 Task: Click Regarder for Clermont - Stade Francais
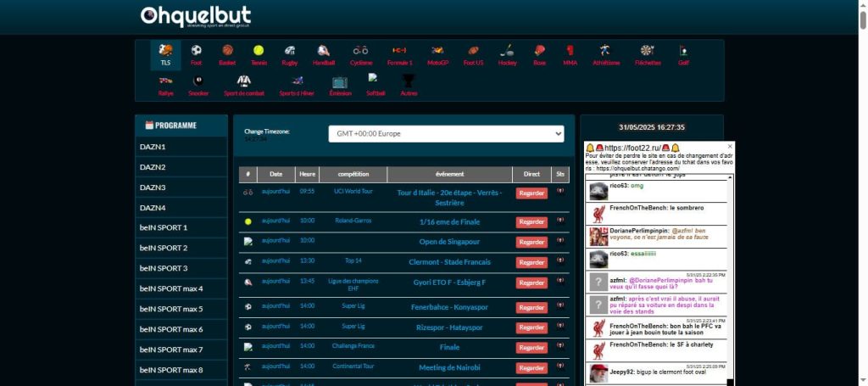(x=532, y=262)
